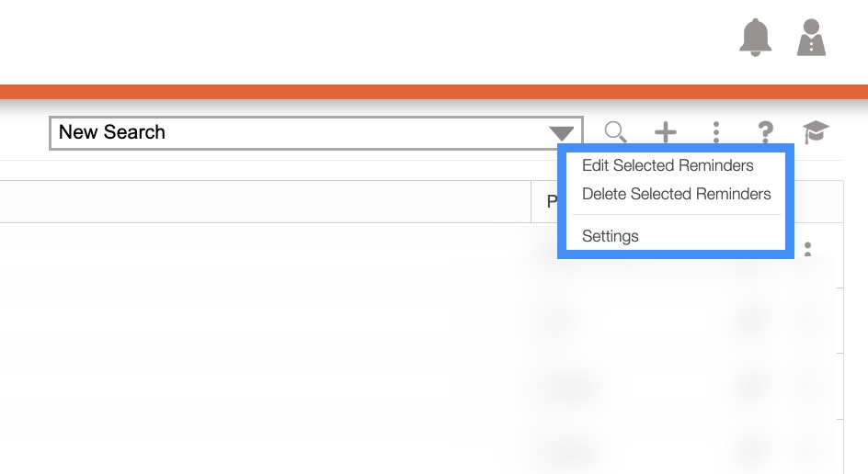The image size is (868, 474).
Task: Open the graduation cap training icon
Action: pos(816,133)
